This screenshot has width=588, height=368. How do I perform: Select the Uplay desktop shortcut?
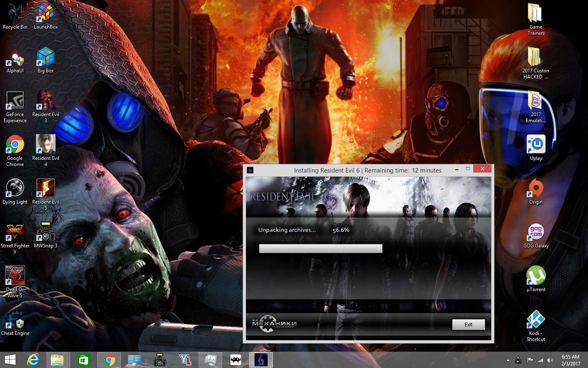tap(536, 148)
